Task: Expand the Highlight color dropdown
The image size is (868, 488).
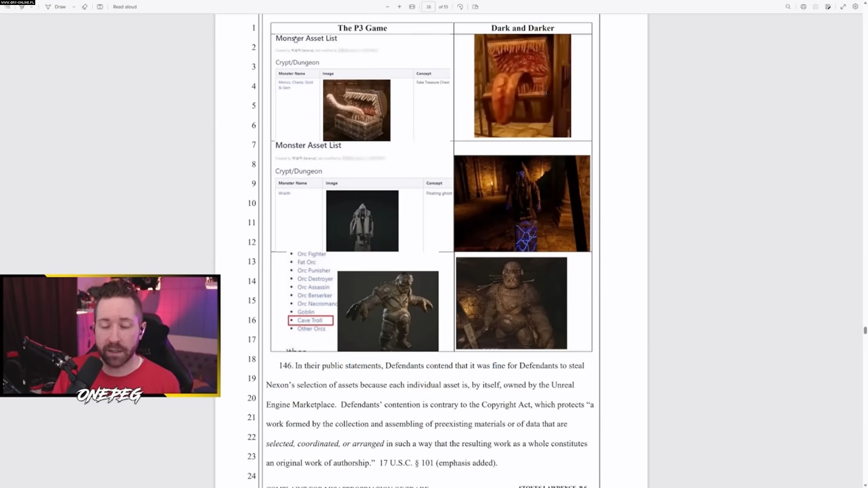Action: (31, 7)
